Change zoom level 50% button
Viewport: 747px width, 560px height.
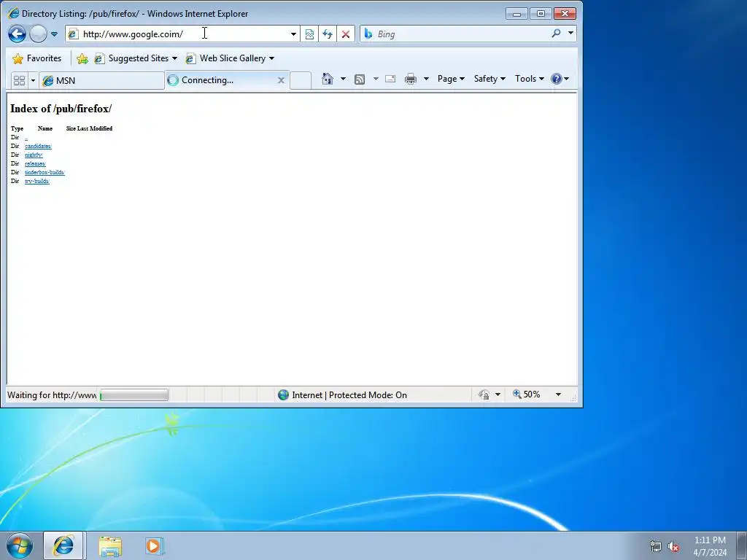(527, 394)
